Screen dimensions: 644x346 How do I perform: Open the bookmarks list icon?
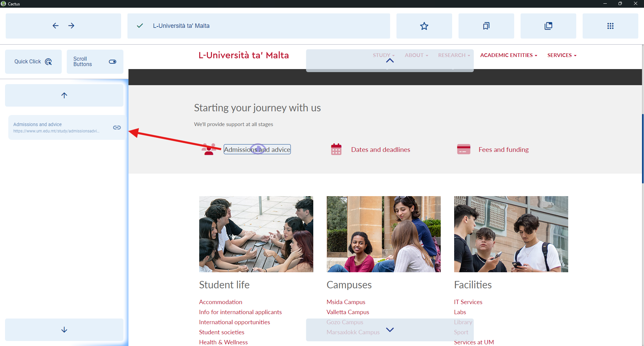click(486, 26)
